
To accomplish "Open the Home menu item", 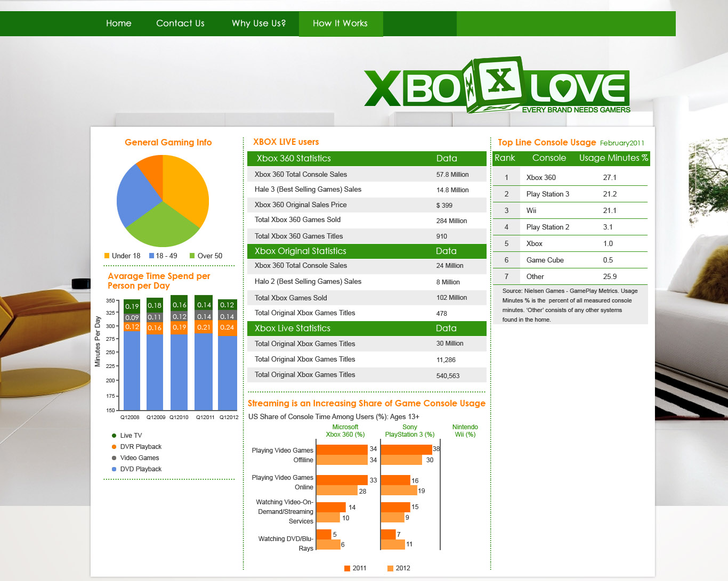I will [x=118, y=23].
